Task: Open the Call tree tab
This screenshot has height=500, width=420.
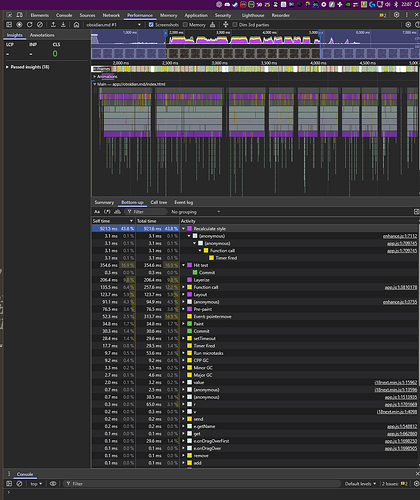Action: [159, 202]
